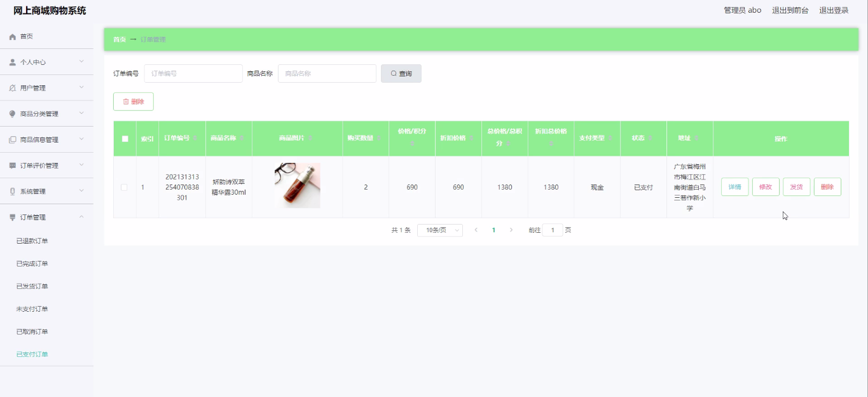Click the person icon for 个人中心
Viewport: 868px width, 397px height.
pos(13,62)
